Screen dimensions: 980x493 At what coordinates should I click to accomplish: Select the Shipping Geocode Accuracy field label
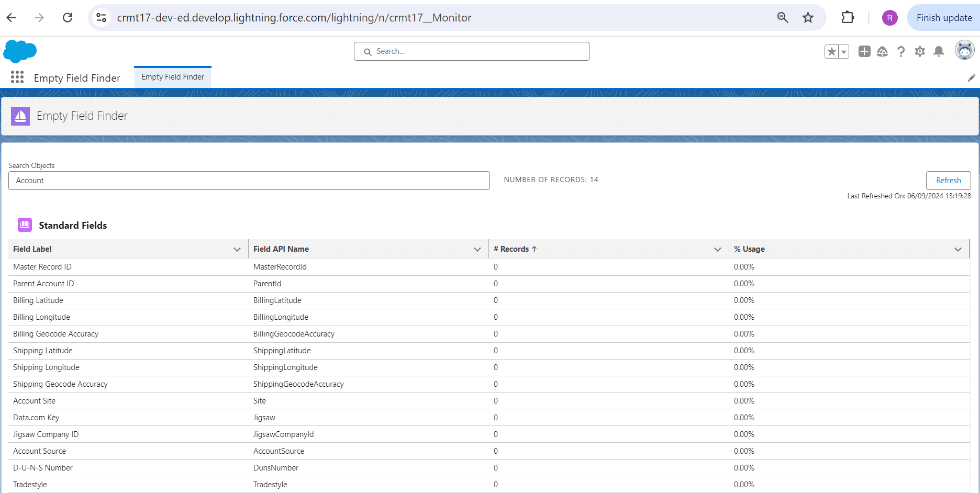point(60,384)
